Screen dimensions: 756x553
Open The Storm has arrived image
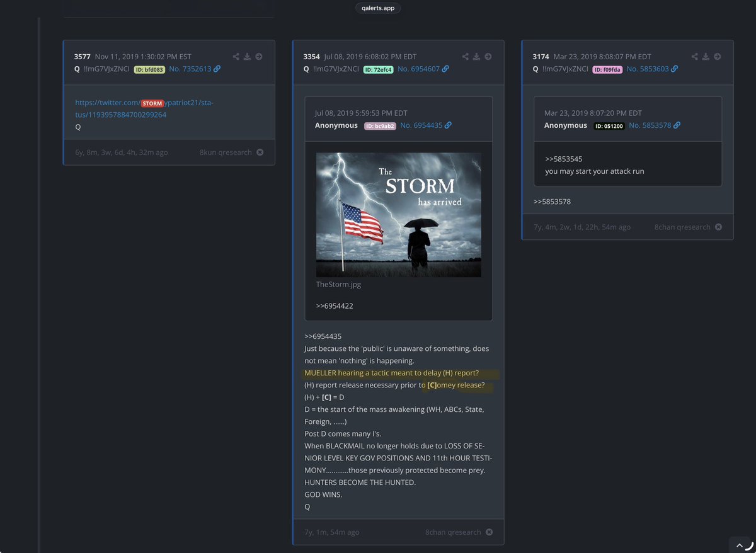coord(398,215)
